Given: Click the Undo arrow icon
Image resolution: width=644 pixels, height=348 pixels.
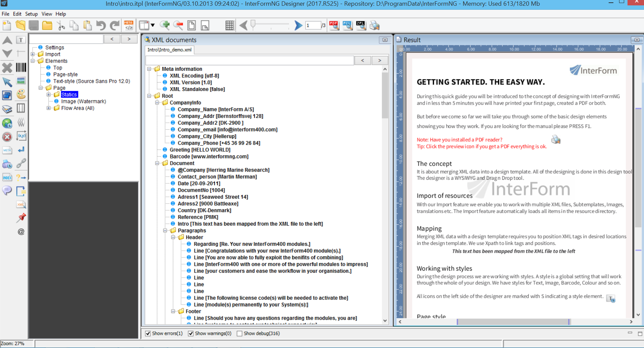Looking at the screenshot, I should [x=101, y=26].
